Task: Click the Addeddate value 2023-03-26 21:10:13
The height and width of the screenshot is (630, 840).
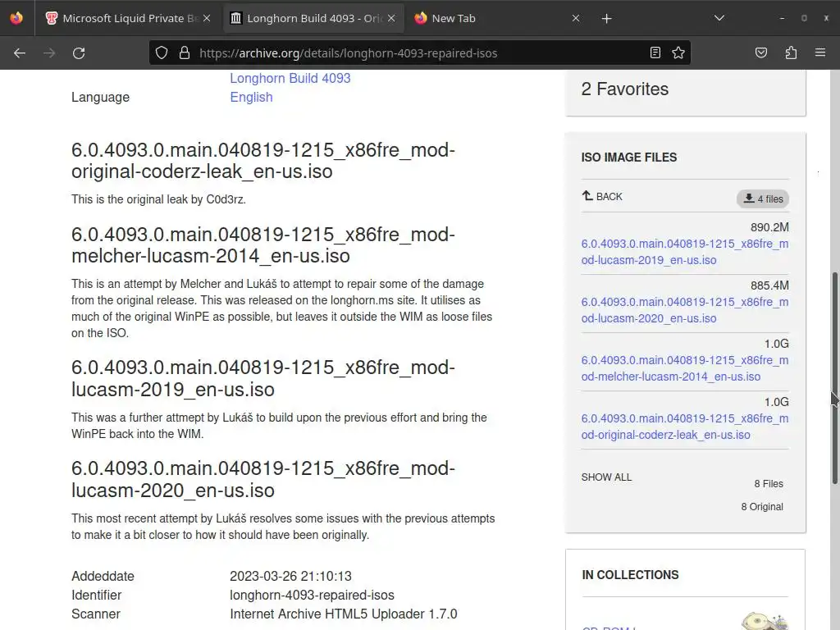Action: tap(290, 576)
